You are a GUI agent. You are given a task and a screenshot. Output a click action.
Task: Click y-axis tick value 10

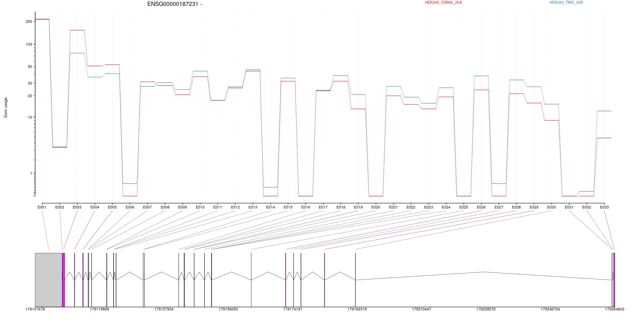[30, 117]
